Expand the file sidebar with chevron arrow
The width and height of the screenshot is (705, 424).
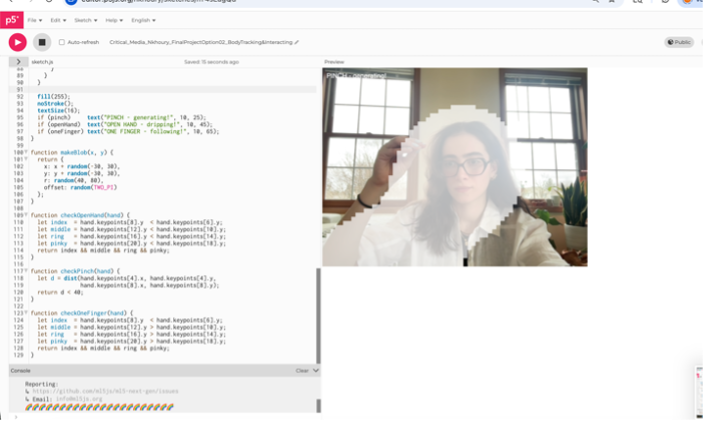coord(18,62)
